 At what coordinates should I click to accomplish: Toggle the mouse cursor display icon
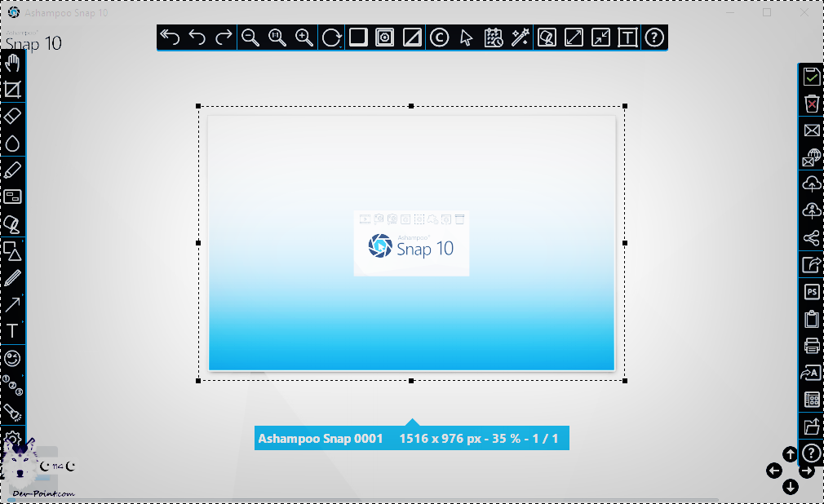click(x=466, y=38)
